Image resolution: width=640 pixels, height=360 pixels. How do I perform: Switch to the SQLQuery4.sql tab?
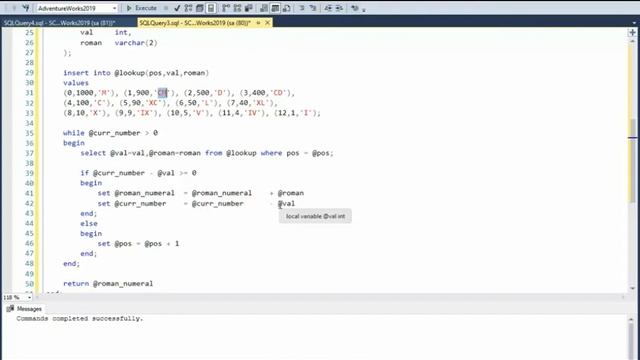[x=60, y=23]
